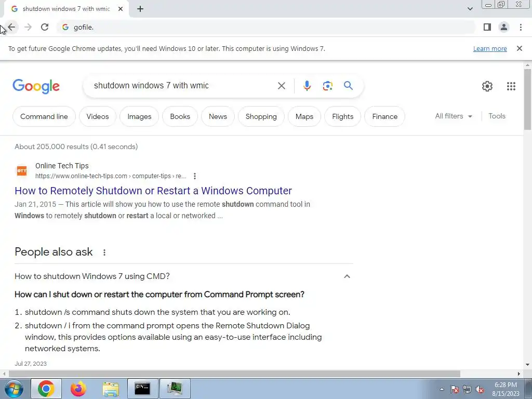Search by image with the Lens icon
This screenshot has height=399, width=532.
tap(327, 86)
